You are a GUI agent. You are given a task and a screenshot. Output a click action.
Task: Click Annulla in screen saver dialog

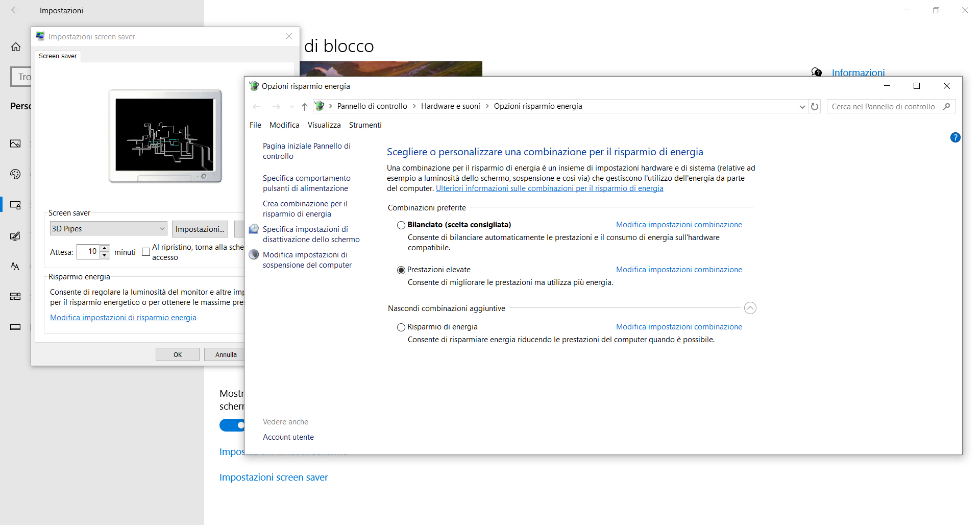pyautogui.click(x=226, y=354)
